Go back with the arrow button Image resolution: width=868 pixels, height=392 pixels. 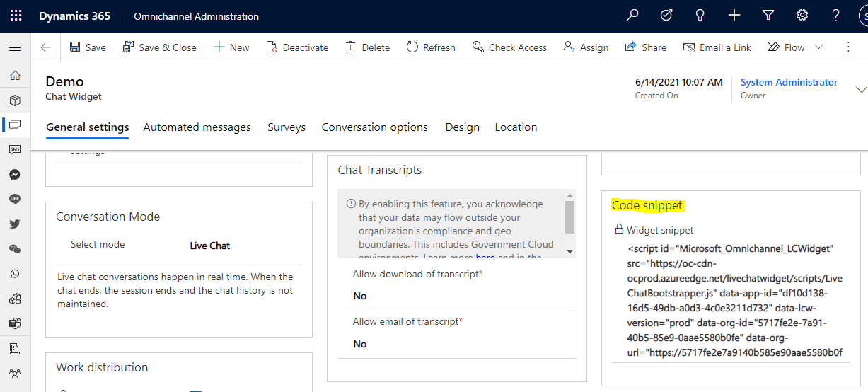tap(46, 47)
